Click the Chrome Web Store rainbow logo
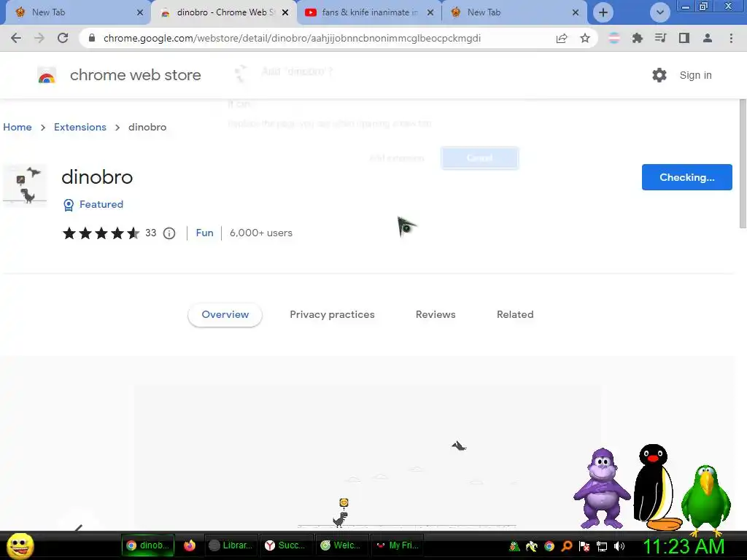This screenshot has height=560, width=747. pos(47,75)
